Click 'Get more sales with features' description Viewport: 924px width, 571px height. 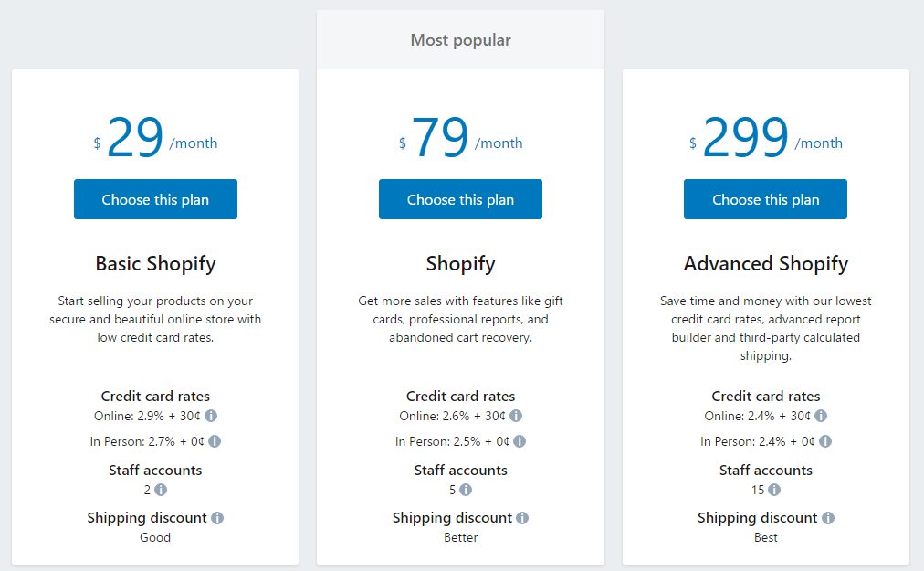coord(460,319)
